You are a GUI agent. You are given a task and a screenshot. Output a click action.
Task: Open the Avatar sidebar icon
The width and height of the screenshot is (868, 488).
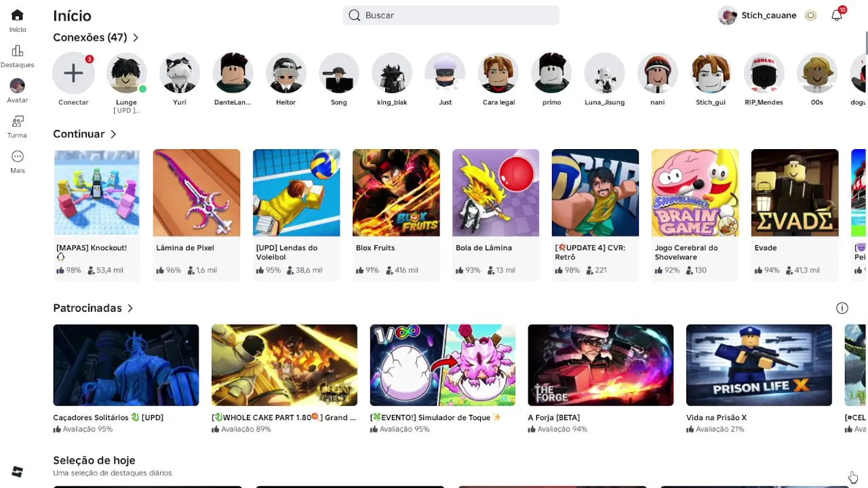point(18,86)
